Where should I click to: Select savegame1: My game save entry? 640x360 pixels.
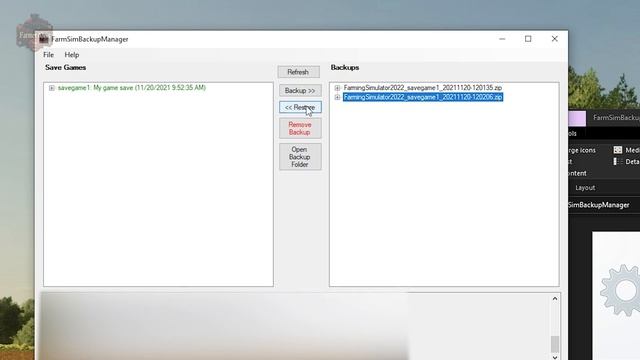(x=132, y=88)
